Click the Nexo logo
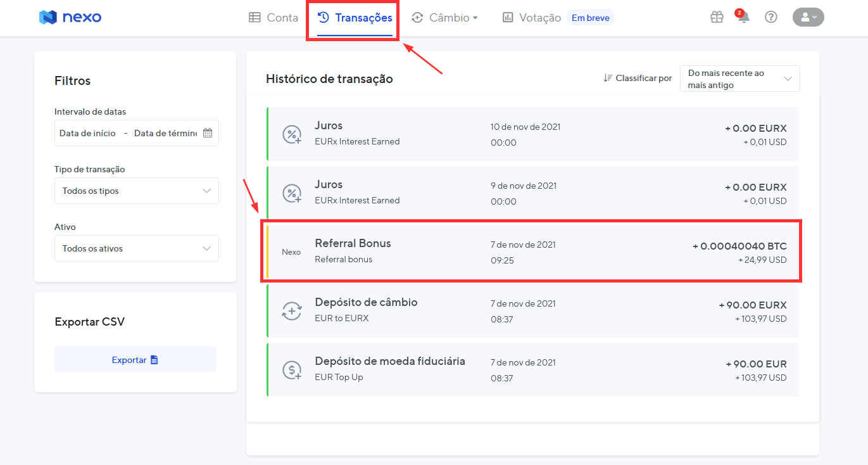This screenshot has width=868, height=465. click(x=70, y=18)
